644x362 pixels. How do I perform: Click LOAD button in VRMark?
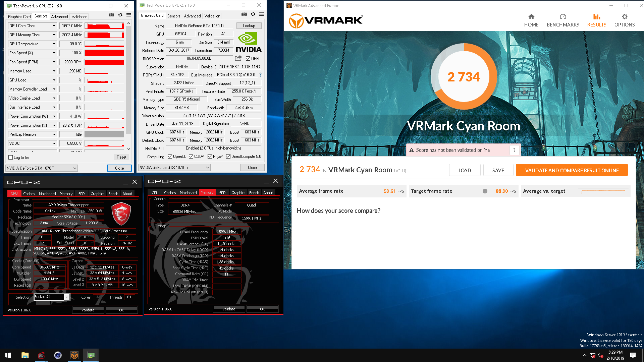pos(465,170)
